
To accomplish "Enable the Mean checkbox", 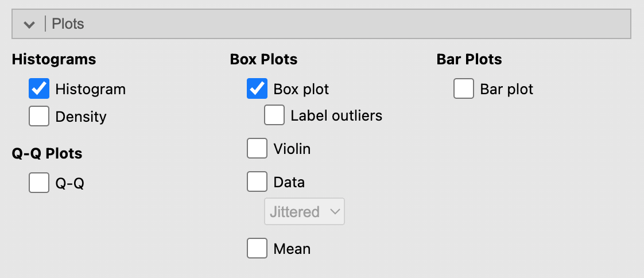I will pos(257,249).
